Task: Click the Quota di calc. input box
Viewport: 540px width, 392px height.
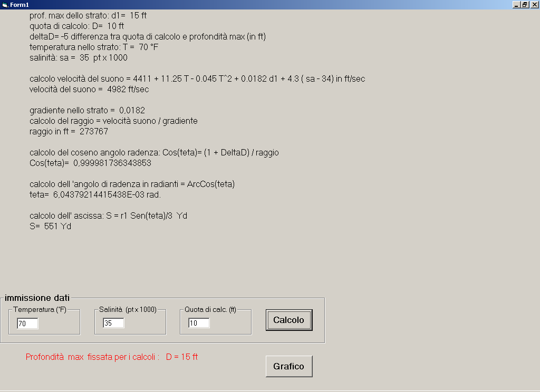Action: tap(199, 323)
